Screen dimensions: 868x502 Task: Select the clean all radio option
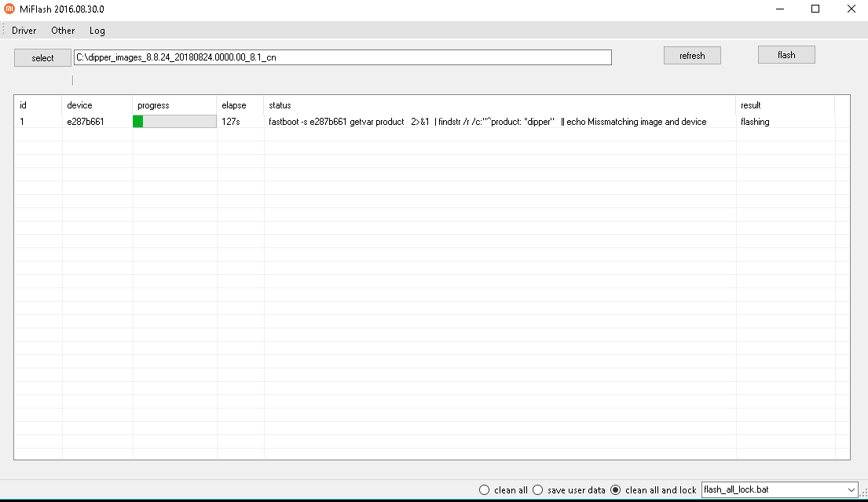point(485,490)
